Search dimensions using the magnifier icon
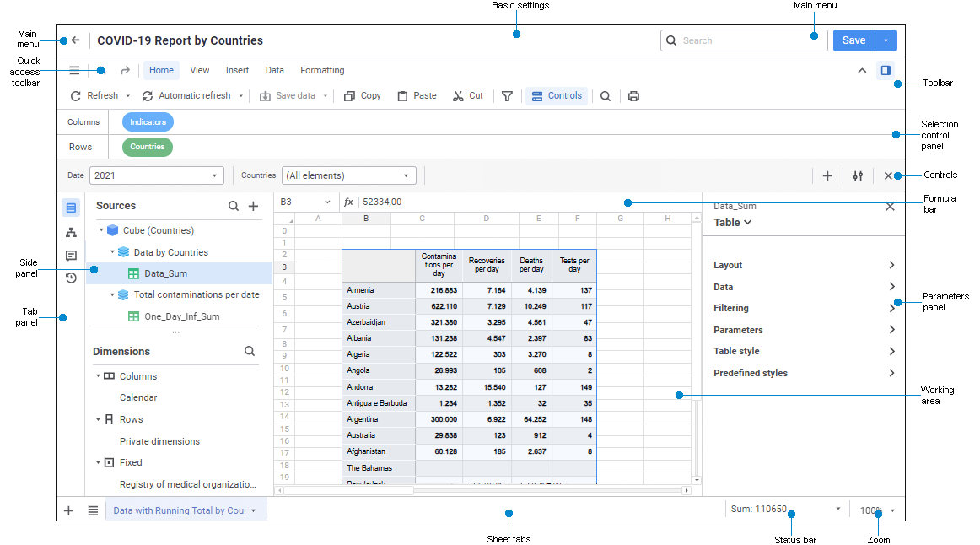Image resolution: width=980 pixels, height=545 pixels. tap(250, 351)
